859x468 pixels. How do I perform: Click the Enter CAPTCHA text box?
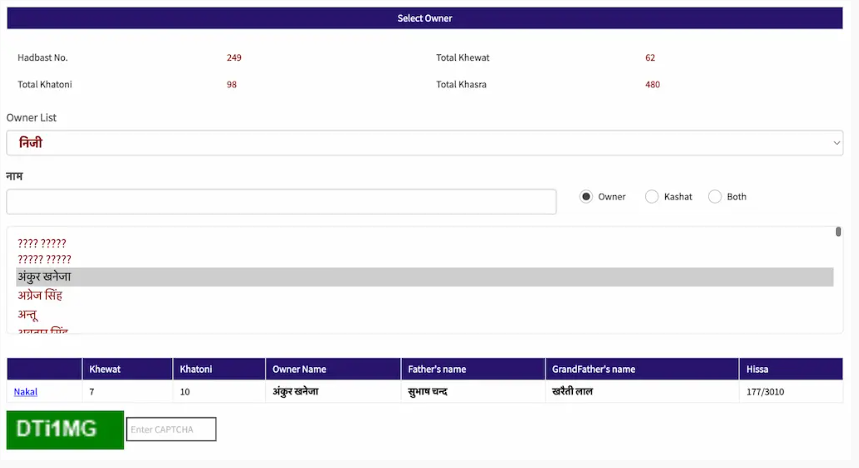pyautogui.click(x=171, y=430)
